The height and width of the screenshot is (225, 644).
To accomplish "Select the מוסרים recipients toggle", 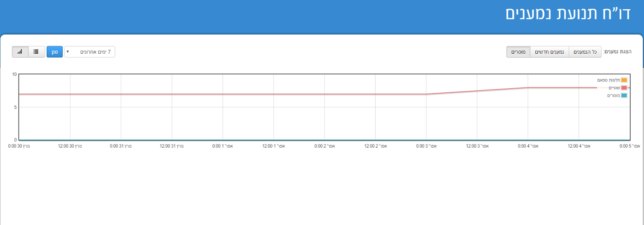I will [518, 52].
